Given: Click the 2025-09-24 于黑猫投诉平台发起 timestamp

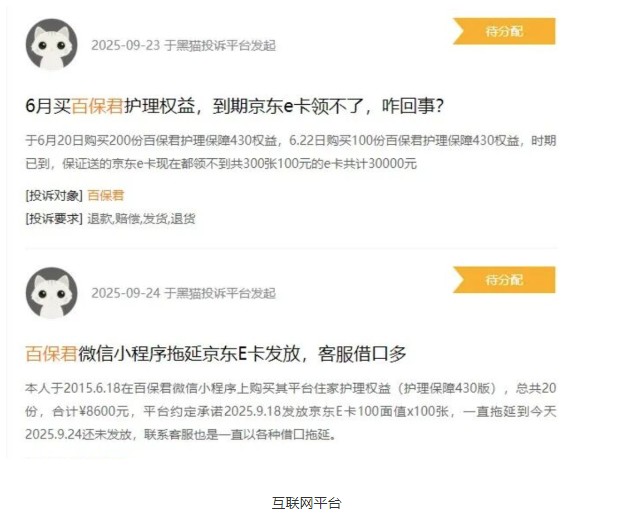Looking at the screenshot, I should [183, 293].
